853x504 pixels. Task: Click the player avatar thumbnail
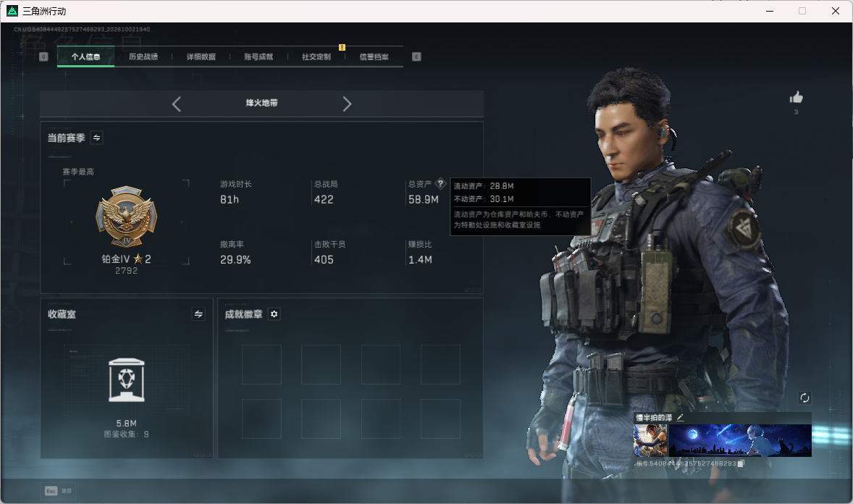pos(651,440)
